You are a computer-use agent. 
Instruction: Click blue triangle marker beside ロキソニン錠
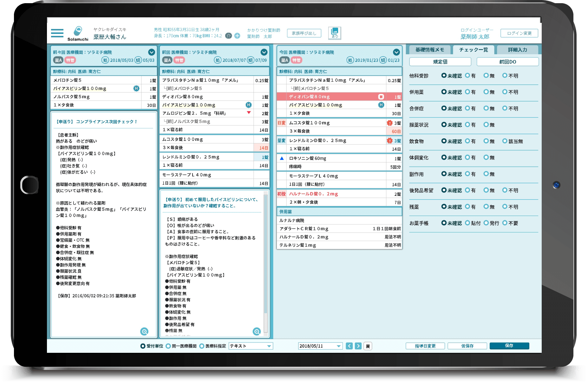tap(282, 158)
